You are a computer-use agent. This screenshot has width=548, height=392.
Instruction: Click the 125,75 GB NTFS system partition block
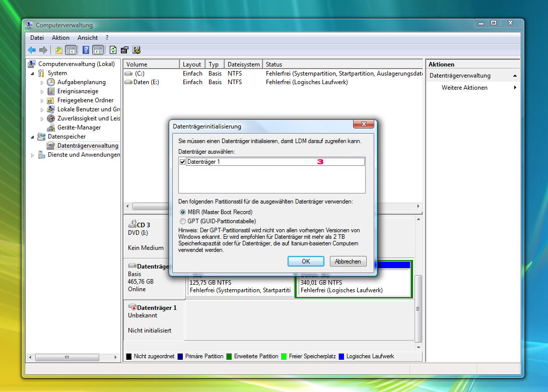(240, 287)
